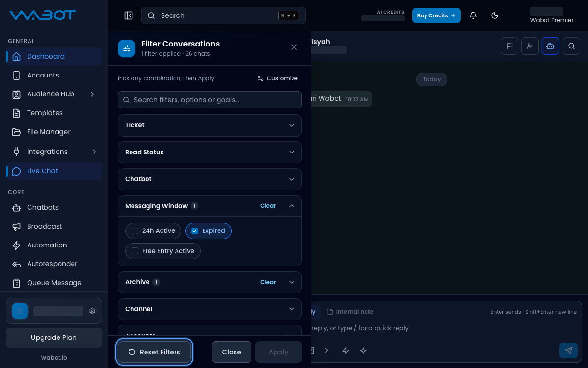Open Autoresponder in the sidebar
588x368 pixels.
click(x=54, y=264)
